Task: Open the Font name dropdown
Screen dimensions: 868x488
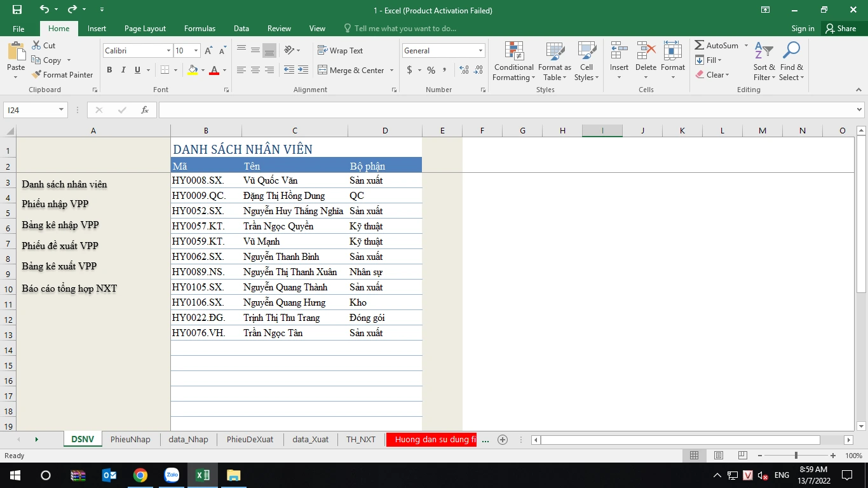Action: (x=169, y=50)
